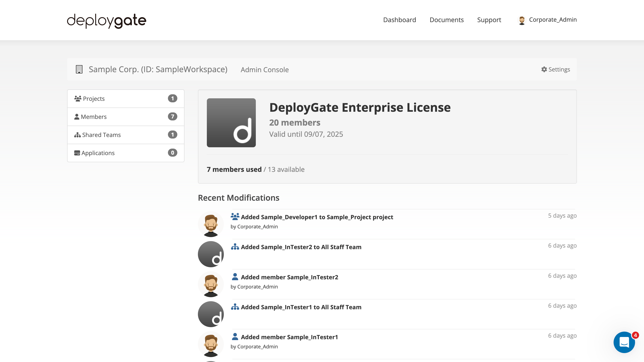Click the 13 available text
644x362 pixels.
(286, 169)
